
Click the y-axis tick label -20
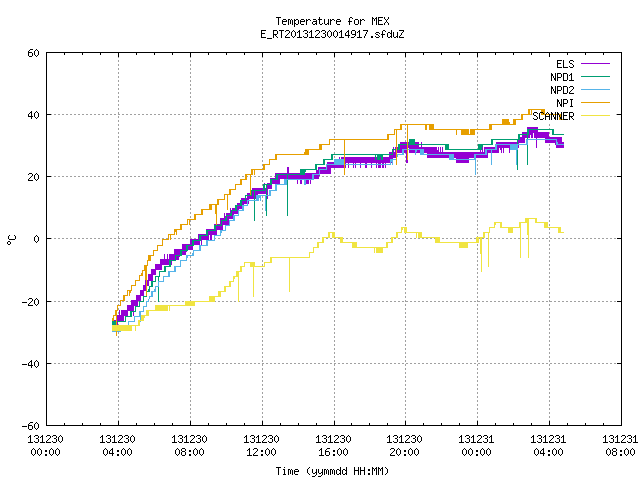pyautogui.click(x=31, y=302)
